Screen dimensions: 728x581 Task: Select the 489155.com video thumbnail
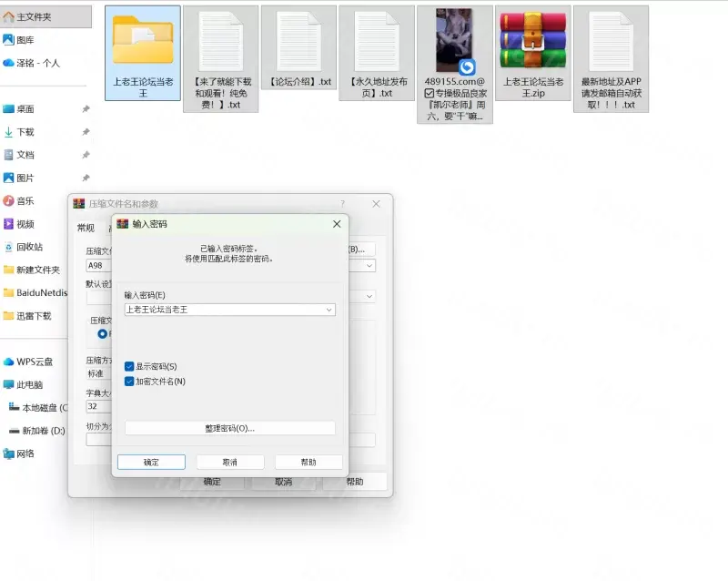tap(455, 41)
